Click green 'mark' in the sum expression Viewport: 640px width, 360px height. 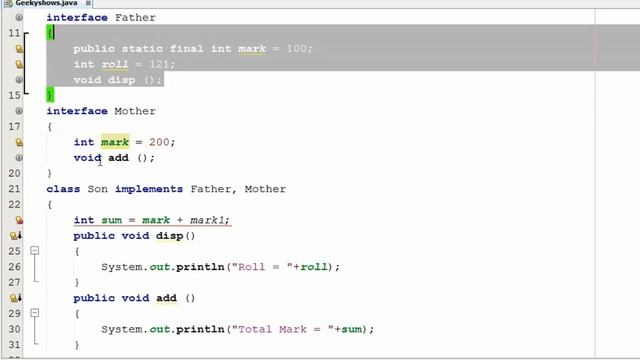[x=156, y=220]
